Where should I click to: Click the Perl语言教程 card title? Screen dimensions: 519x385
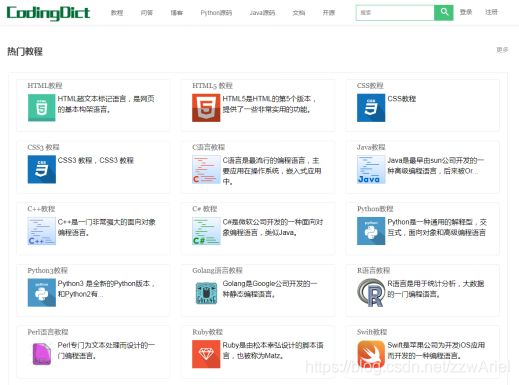[x=48, y=332]
